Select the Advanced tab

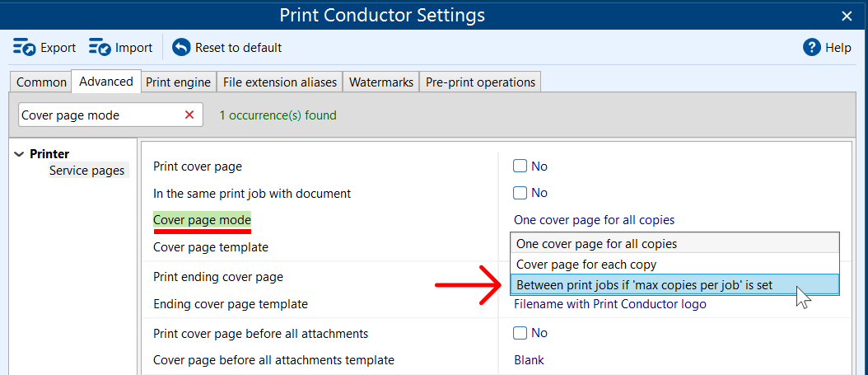point(106,82)
